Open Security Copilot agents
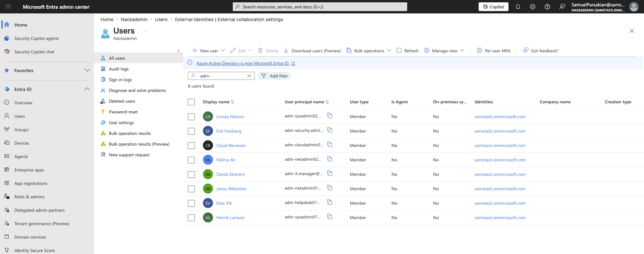Image resolution: width=644 pixels, height=254 pixels. 37,38
